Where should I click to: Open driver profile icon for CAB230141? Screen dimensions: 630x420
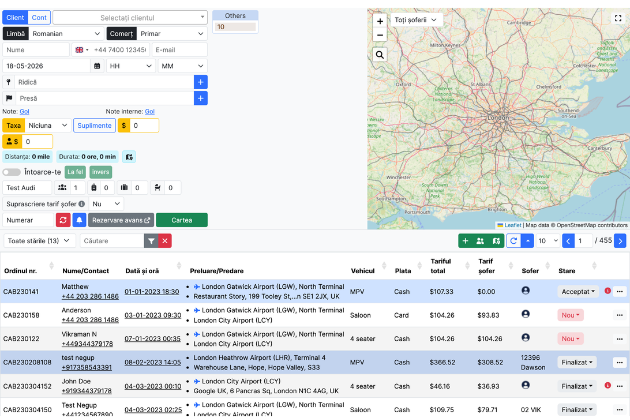click(526, 290)
